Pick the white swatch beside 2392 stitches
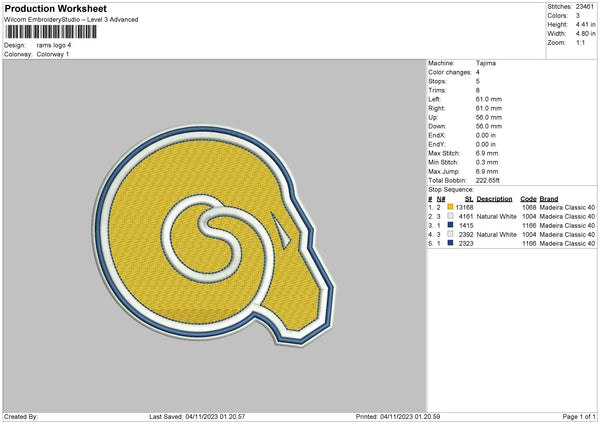This screenshot has width=600, height=424. click(x=450, y=234)
